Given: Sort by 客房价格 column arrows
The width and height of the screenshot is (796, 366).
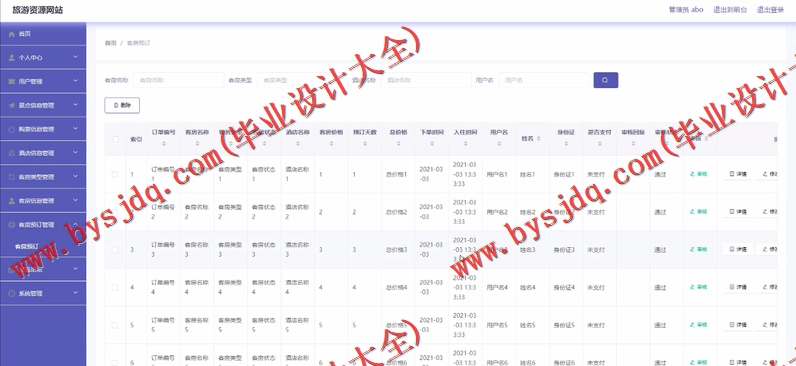Looking at the screenshot, I should [331, 144].
